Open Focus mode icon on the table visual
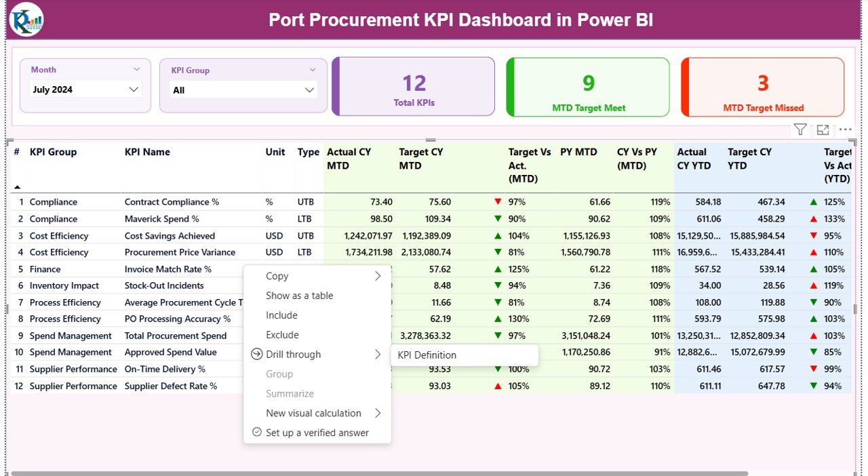The width and height of the screenshot is (868, 476). pyautogui.click(x=823, y=130)
